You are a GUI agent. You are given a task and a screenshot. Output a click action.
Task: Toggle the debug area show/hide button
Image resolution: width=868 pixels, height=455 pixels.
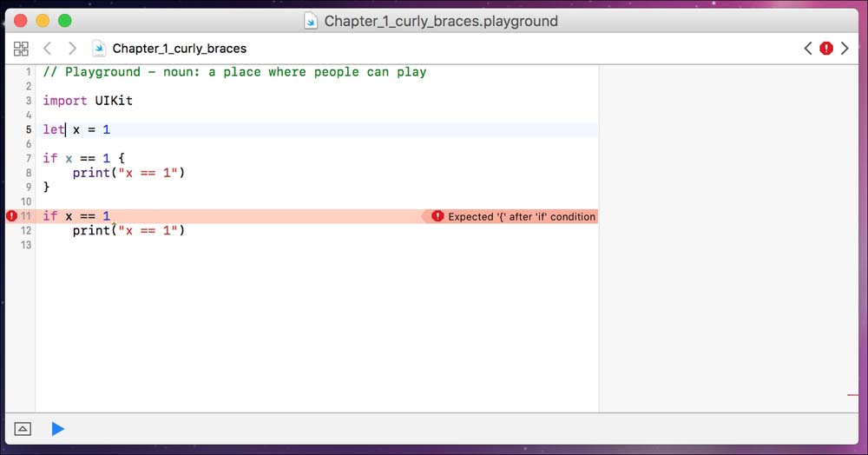click(x=23, y=429)
